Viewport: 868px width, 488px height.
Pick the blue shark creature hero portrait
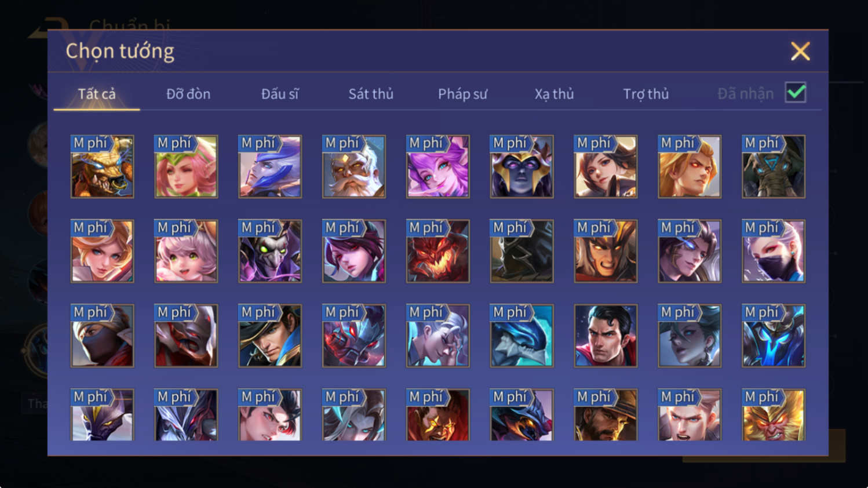pos(521,336)
